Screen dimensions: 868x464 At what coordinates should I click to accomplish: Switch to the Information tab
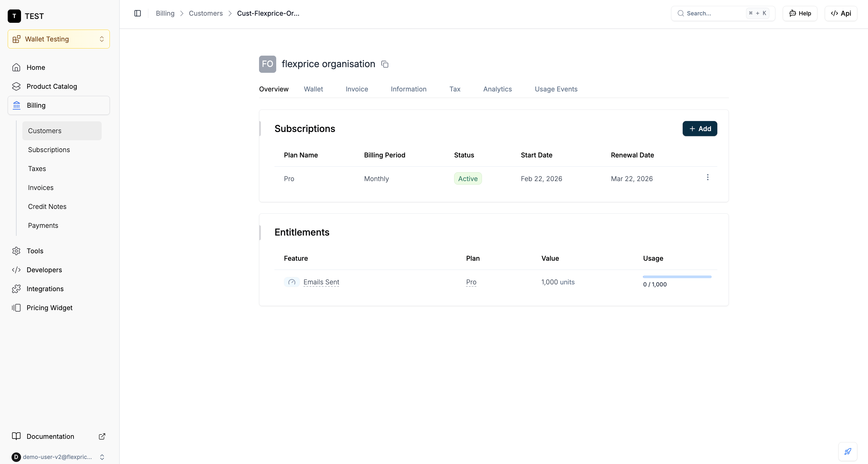pyautogui.click(x=408, y=89)
